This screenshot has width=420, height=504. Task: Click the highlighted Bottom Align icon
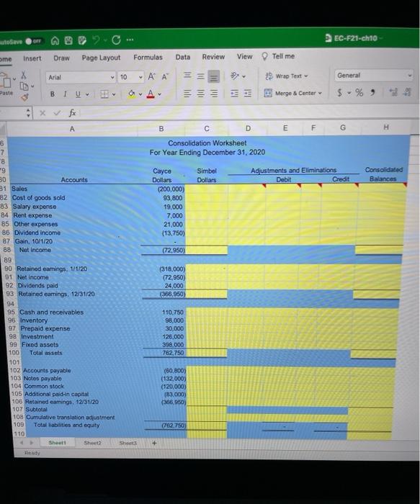coord(213,76)
